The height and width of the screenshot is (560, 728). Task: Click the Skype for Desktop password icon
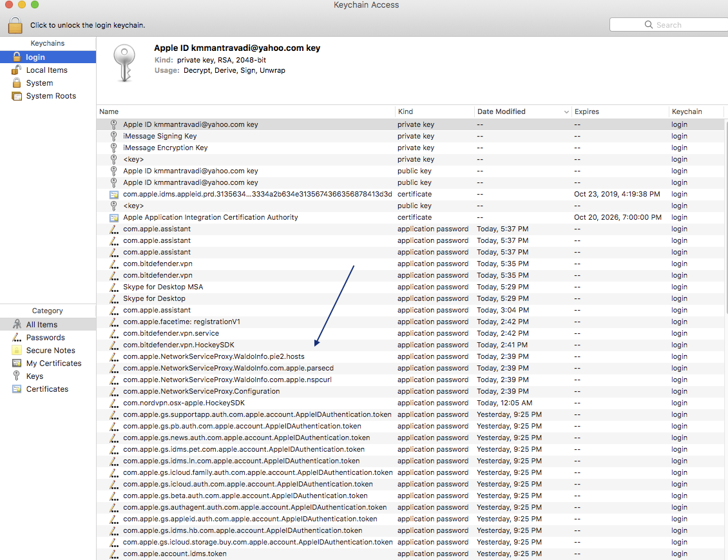[114, 299]
